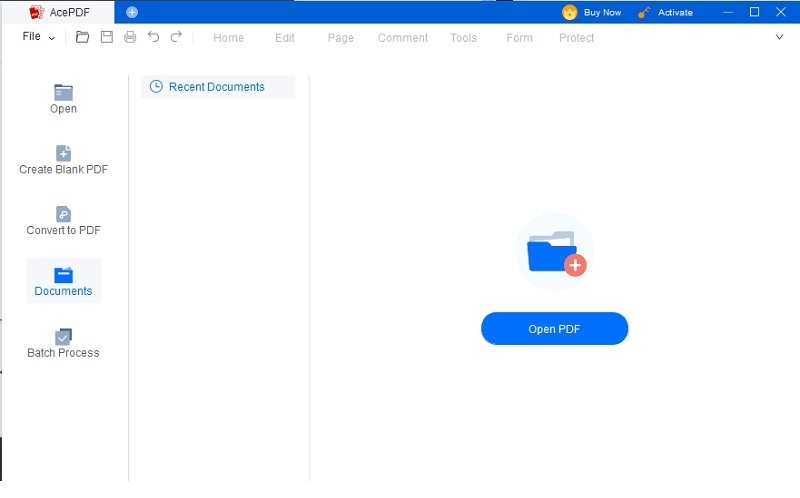This screenshot has width=800, height=498.
Task: Click the blue folder plus icon
Action: tap(556, 253)
